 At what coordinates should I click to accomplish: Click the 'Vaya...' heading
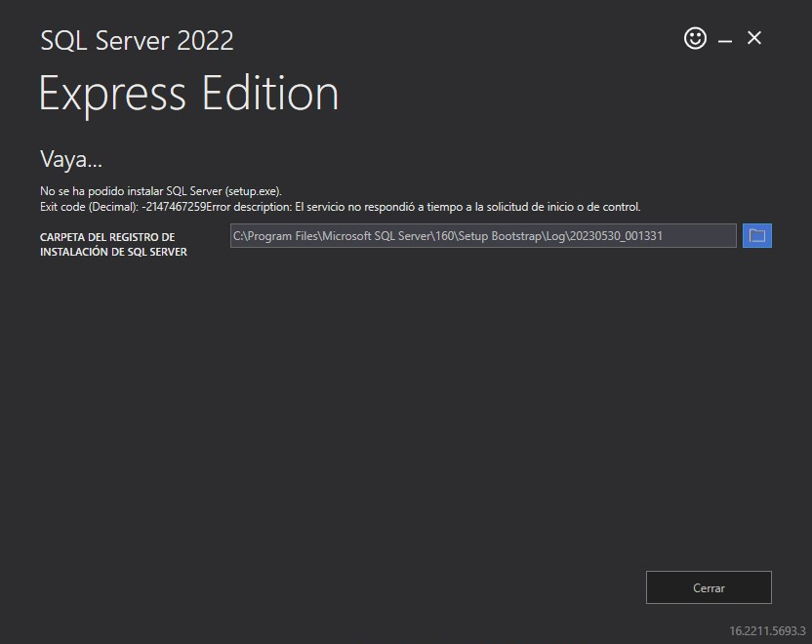71,159
